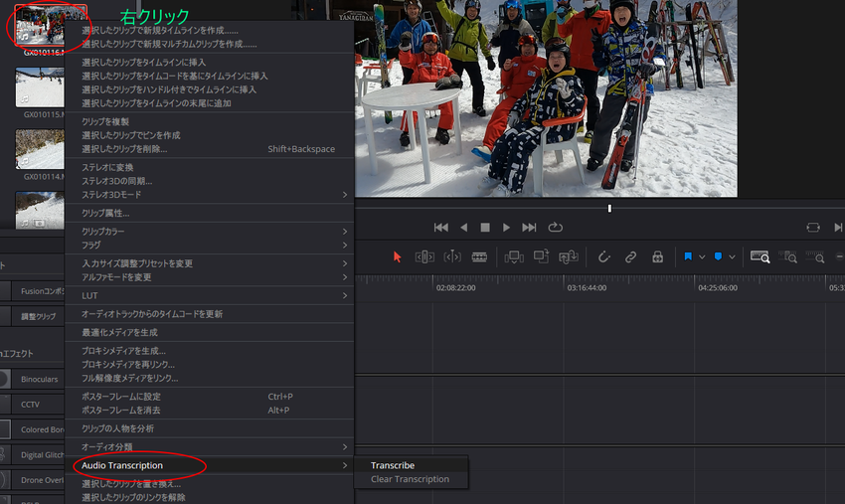The height and width of the screenshot is (504, 845).
Task: Select the GX010115 clip thumbnail
Action: (x=40, y=87)
